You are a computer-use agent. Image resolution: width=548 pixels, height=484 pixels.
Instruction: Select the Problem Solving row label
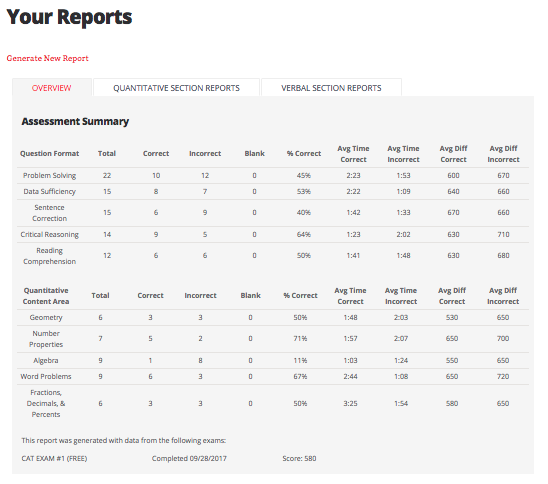(x=50, y=175)
